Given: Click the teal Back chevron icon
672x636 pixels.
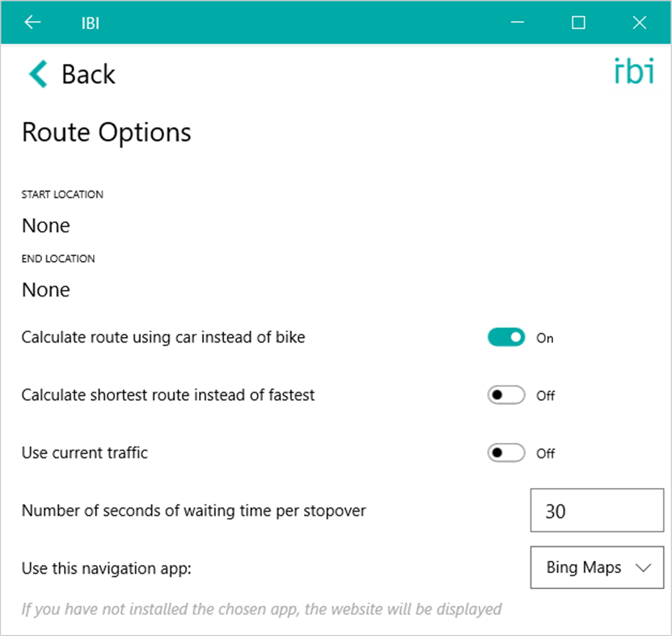Looking at the screenshot, I should (x=36, y=74).
